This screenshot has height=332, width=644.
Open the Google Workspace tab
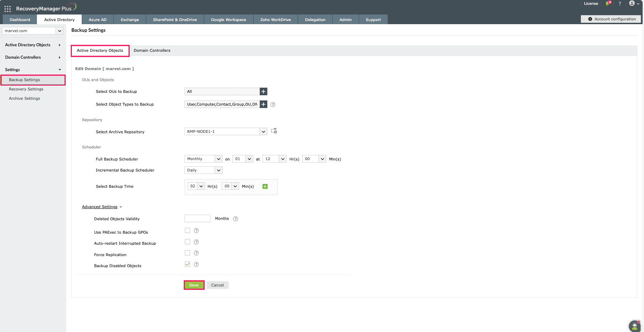pyautogui.click(x=229, y=20)
